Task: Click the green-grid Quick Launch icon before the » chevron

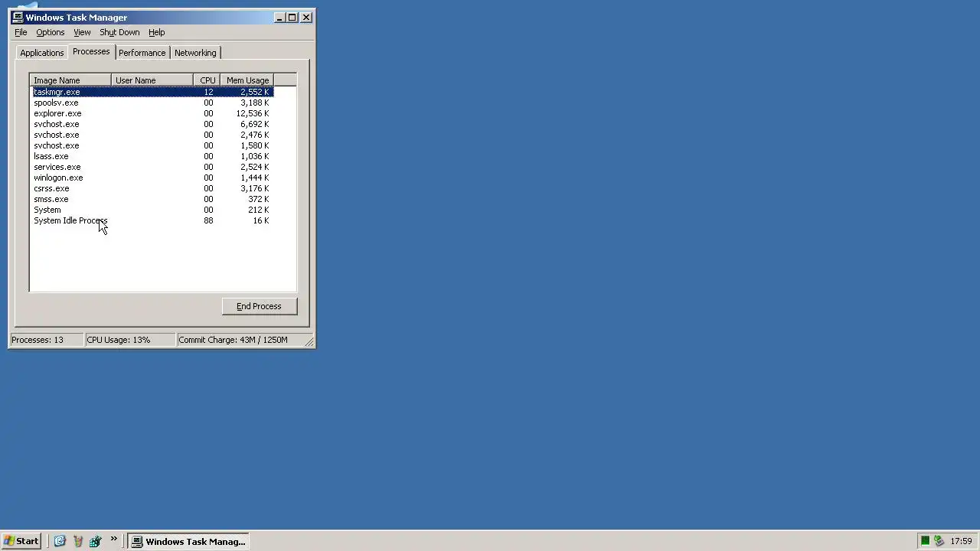Action: pyautogui.click(x=95, y=541)
